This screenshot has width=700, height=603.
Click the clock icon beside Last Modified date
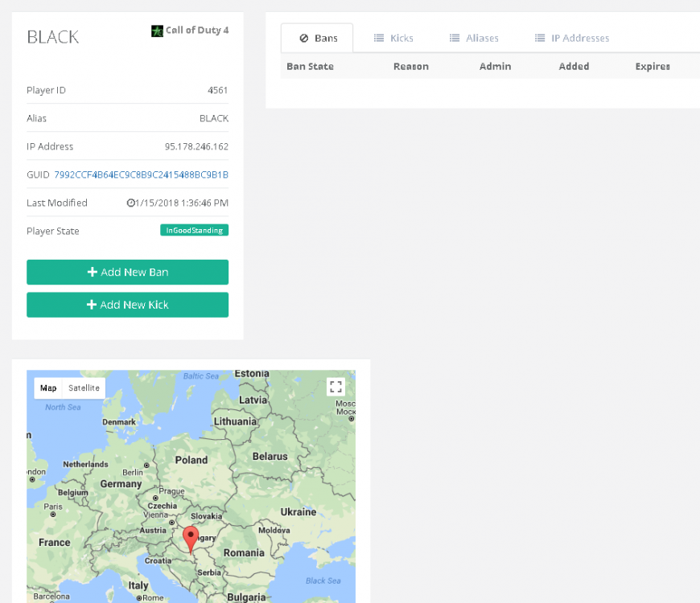coord(130,203)
